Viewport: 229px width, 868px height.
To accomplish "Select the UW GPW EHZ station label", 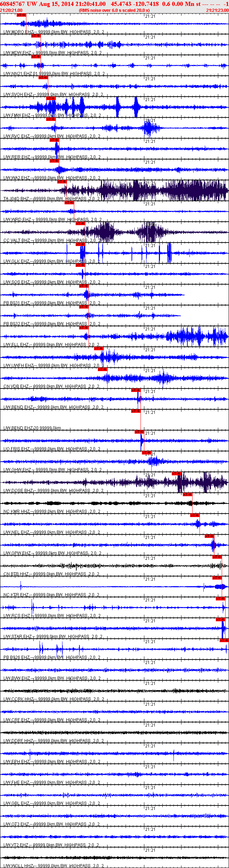I will tap(52, 553).
